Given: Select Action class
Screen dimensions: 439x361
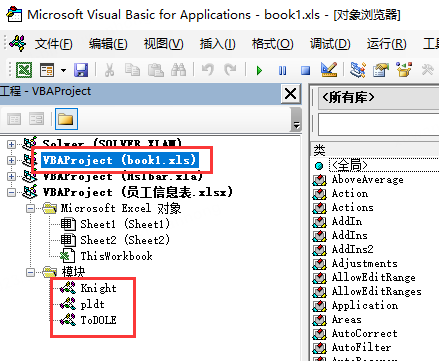Looking at the screenshot, I should pyautogui.click(x=350, y=194).
